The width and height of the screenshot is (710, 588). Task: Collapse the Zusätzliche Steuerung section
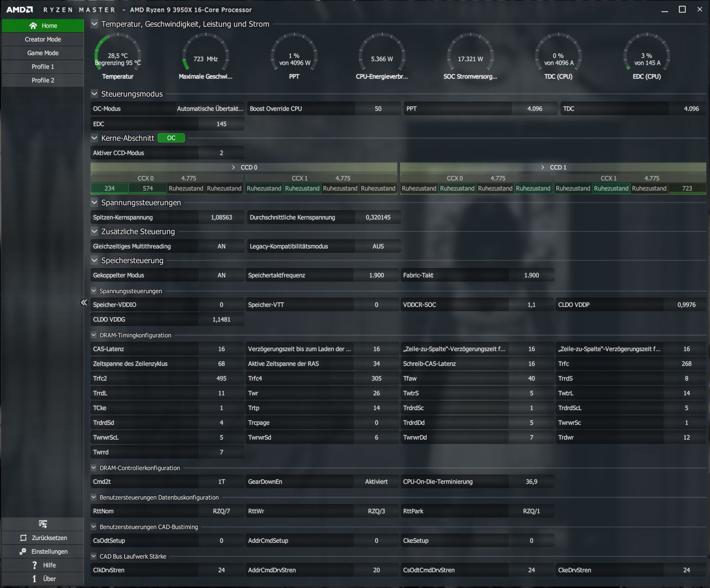click(94, 231)
